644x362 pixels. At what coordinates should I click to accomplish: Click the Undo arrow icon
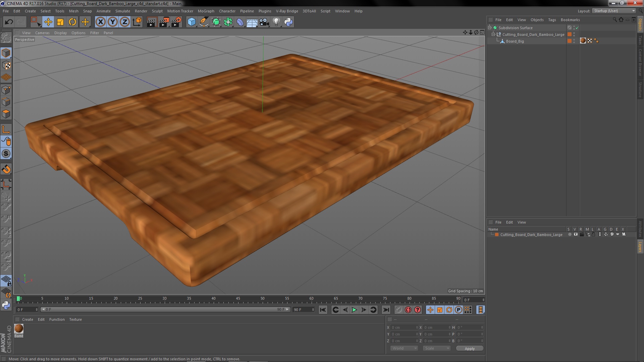coord(9,22)
